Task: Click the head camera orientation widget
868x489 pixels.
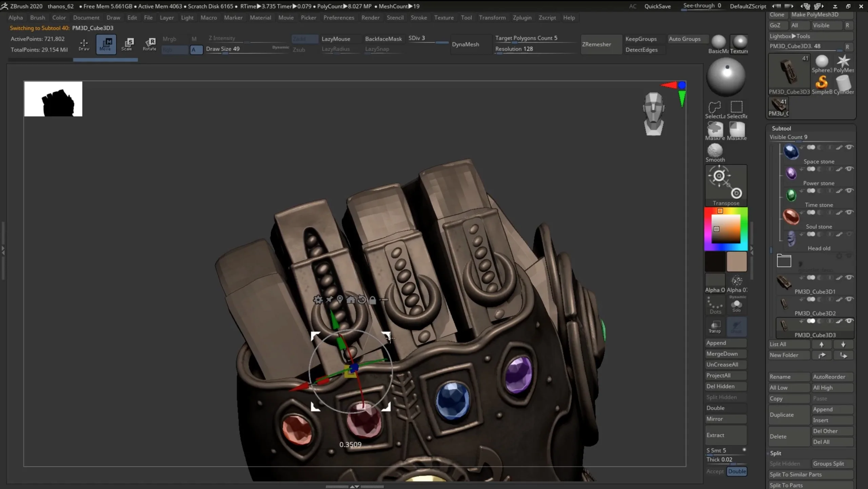Action: pos(653,114)
